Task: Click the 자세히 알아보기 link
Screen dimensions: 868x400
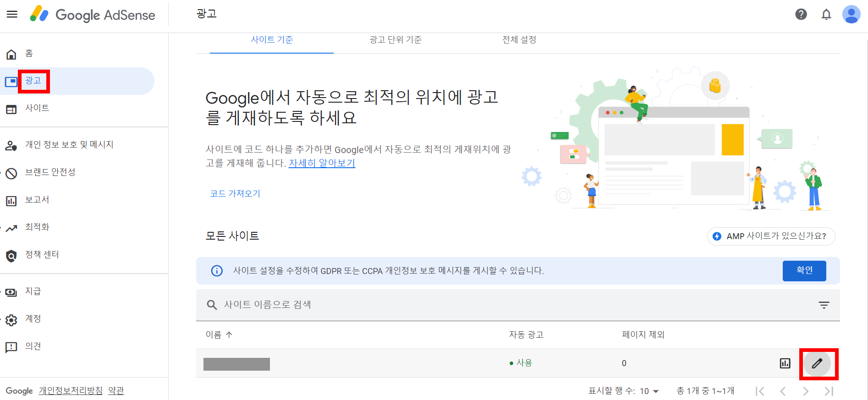Action: [x=322, y=163]
